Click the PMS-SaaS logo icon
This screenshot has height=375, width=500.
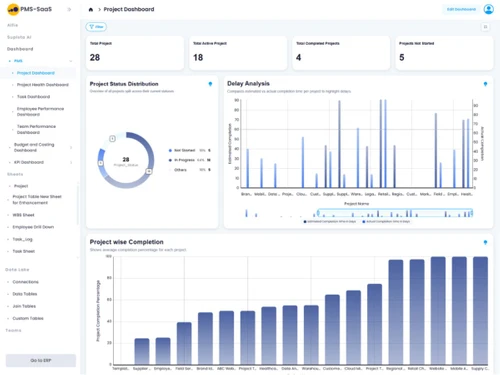click(13, 9)
